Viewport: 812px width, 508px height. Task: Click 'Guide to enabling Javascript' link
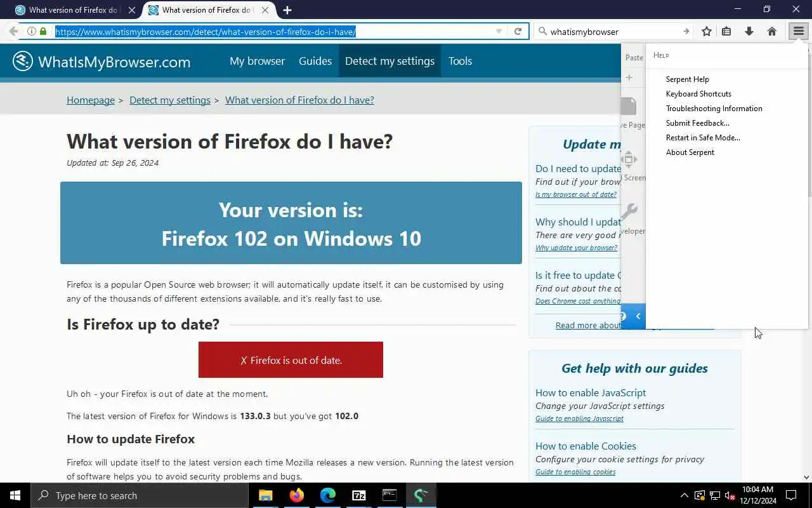(x=579, y=418)
